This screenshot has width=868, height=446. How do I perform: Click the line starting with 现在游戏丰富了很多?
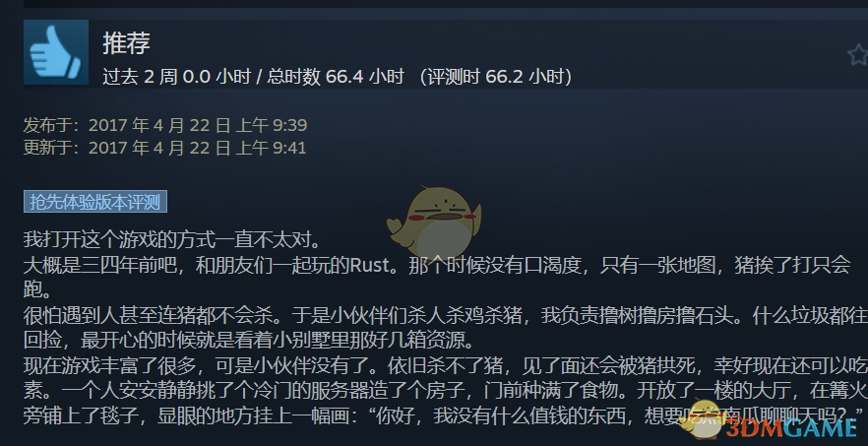click(x=446, y=365)
